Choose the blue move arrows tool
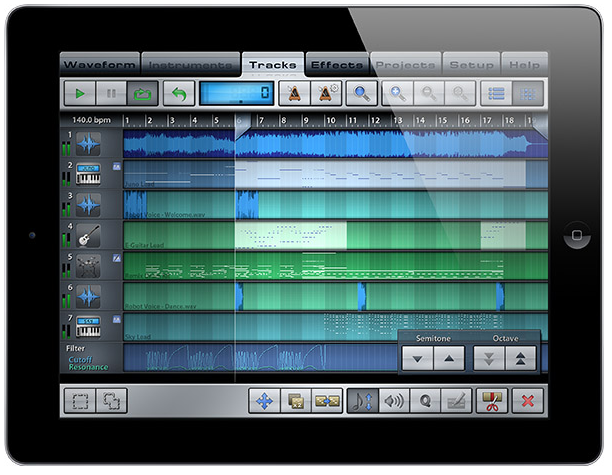The width and height of the screenshot is (612, 475). point(264,401)
